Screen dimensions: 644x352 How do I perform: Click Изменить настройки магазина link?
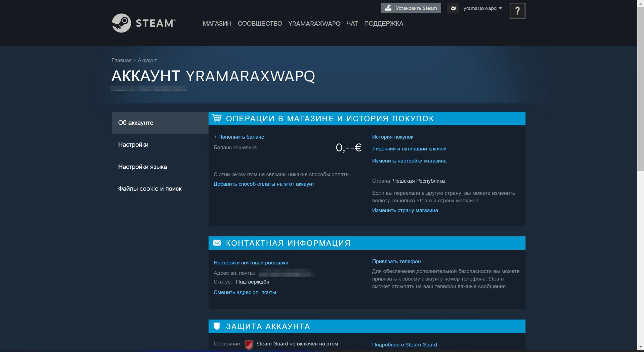(409, 161)
